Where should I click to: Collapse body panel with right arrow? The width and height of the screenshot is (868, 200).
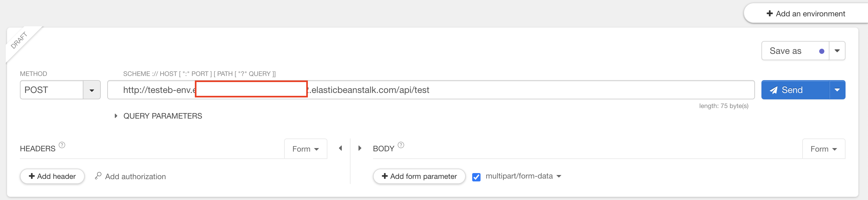click(360, 148)
